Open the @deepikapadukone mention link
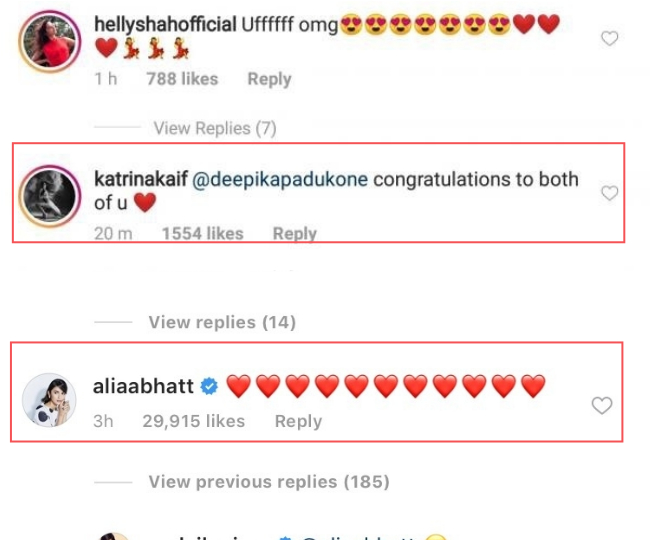 pos(280,179)
